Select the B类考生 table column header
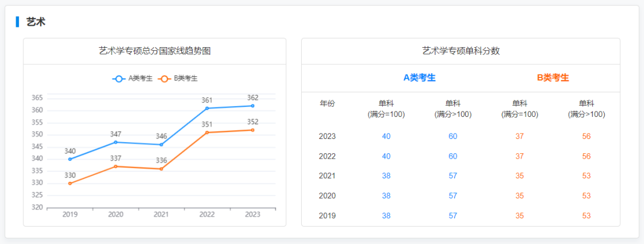Viewport: 644px width, 244px height. click(553, 78)
